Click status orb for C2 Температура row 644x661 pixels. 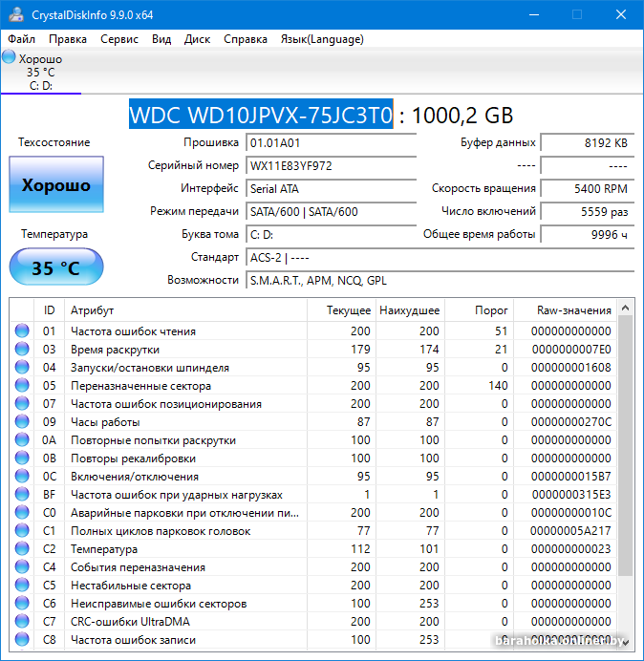pyautogui.click(x=22, y=548)
